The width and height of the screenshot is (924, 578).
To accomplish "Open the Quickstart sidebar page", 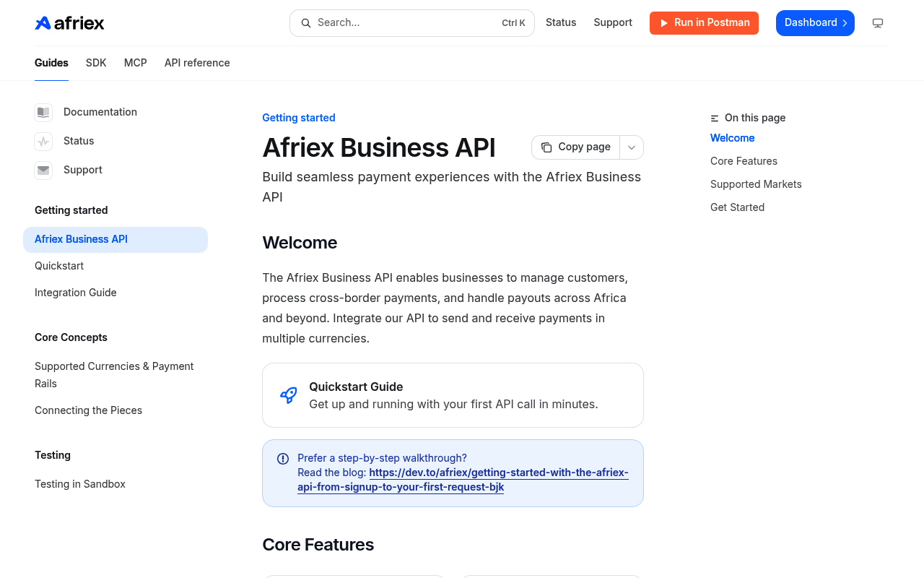I will [59, 266].
